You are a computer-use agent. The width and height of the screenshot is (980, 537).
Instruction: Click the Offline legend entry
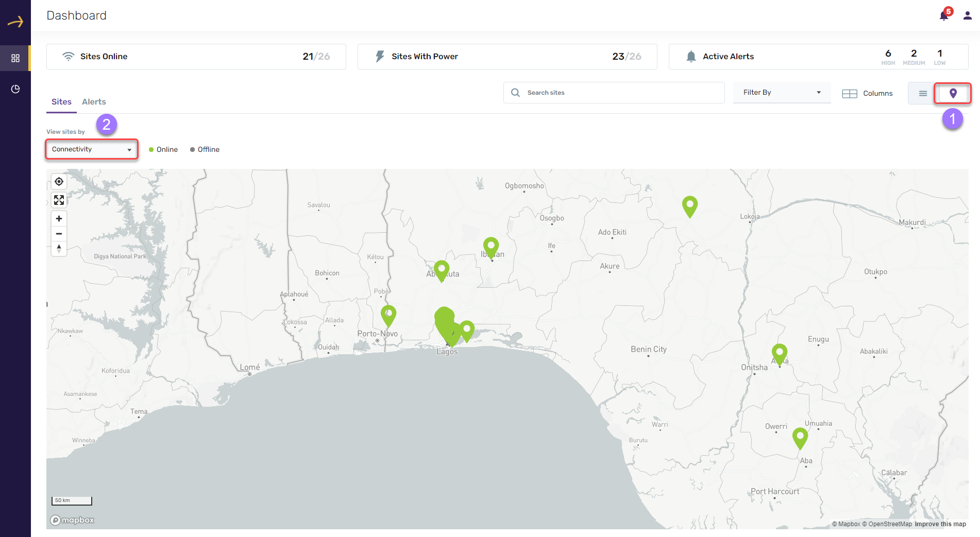(205, 149)
